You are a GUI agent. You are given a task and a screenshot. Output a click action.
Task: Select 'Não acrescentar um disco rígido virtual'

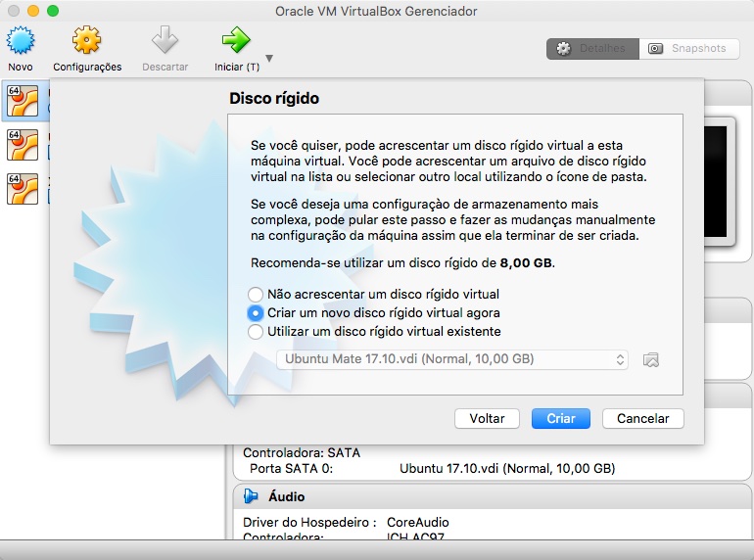pyautogui.click(x=256, y=295)
